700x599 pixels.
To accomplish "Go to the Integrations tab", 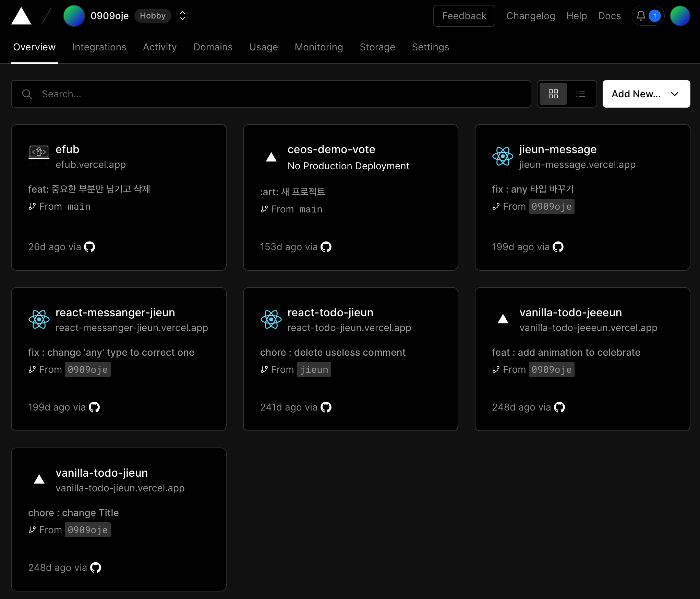I will (99, 47).
